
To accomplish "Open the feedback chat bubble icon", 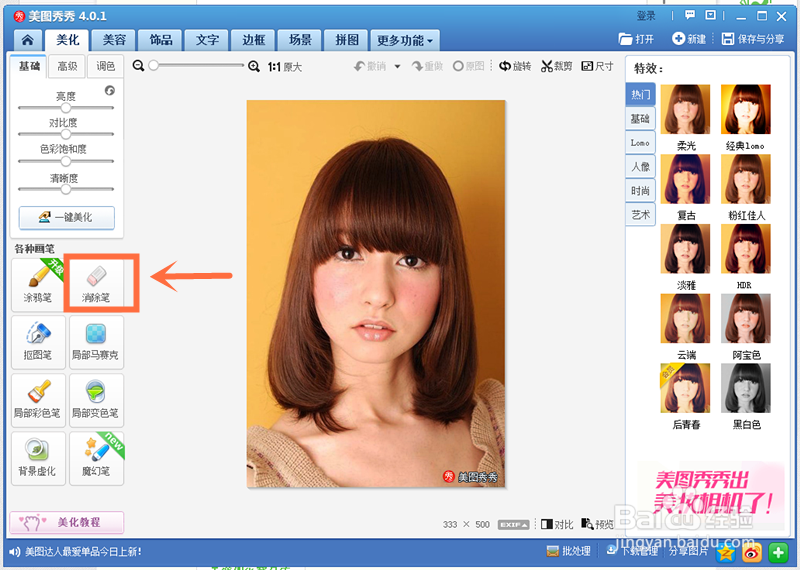I will (690, 15).
